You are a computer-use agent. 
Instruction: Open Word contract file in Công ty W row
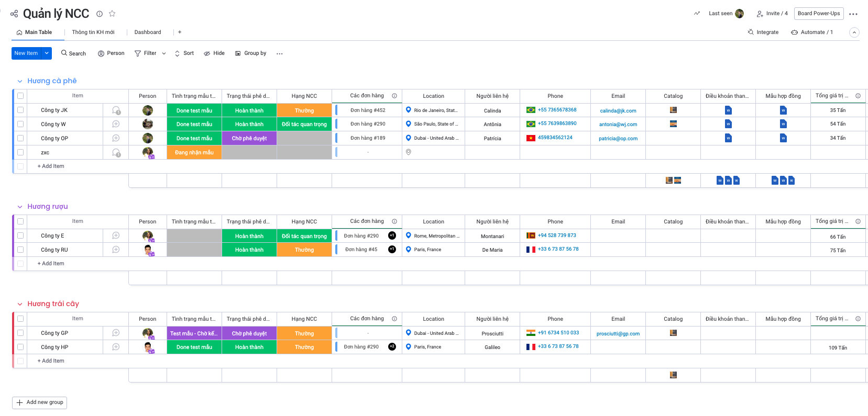click(783, 124)
